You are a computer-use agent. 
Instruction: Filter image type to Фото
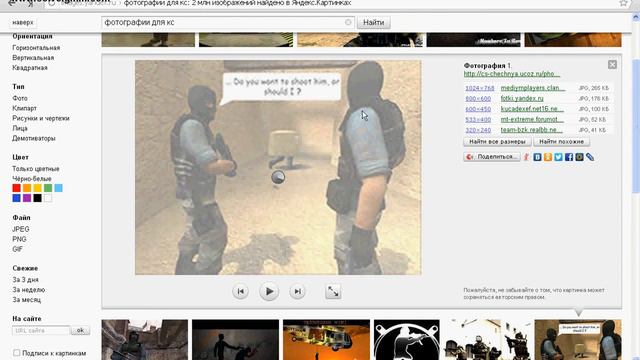point(20,98)
